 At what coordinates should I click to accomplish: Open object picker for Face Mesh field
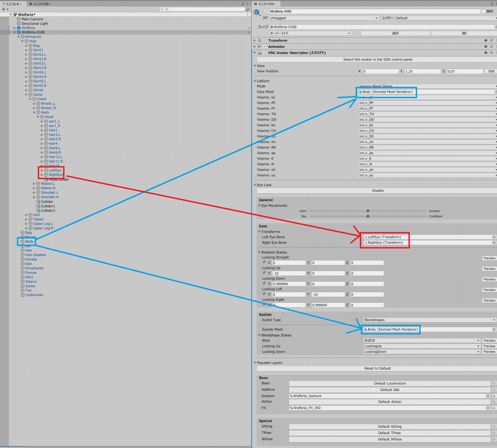(x=496, y=92)
